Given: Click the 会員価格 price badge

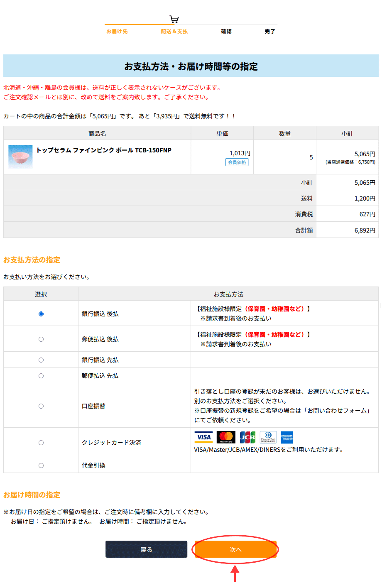Looking at the screenshot, I should 237,162.
